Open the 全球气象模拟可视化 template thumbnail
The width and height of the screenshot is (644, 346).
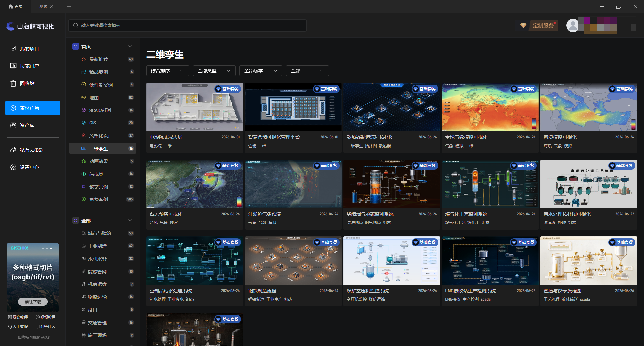tap(490, 107)
